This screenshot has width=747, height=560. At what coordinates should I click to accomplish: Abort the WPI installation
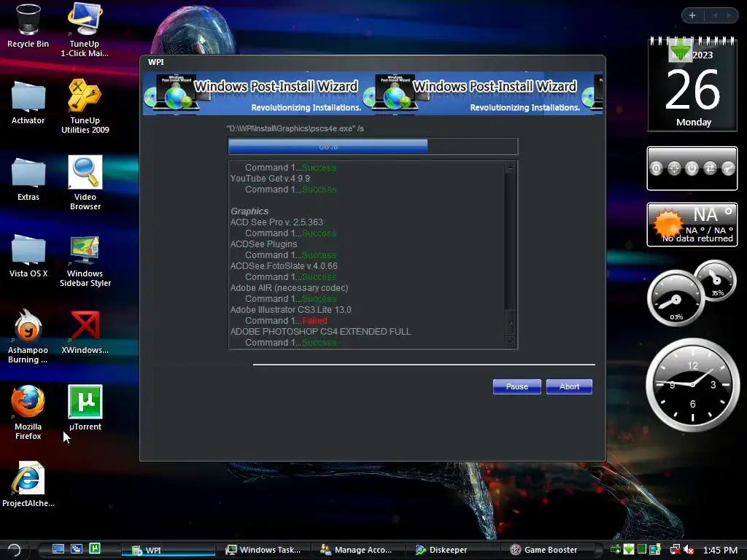[x=569, y=386]
